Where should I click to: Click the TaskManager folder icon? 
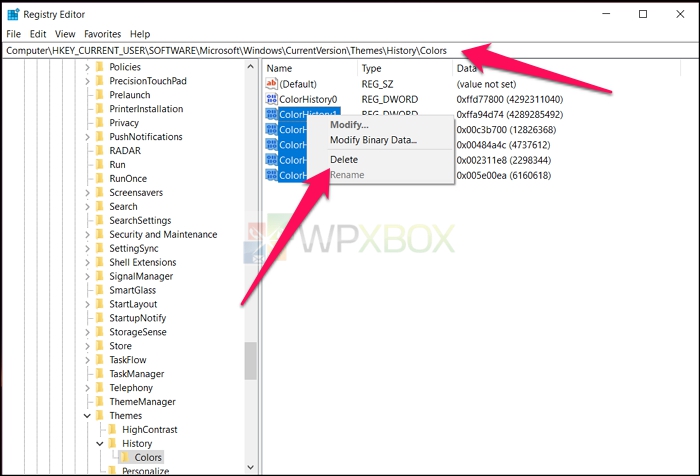point(100,374)
